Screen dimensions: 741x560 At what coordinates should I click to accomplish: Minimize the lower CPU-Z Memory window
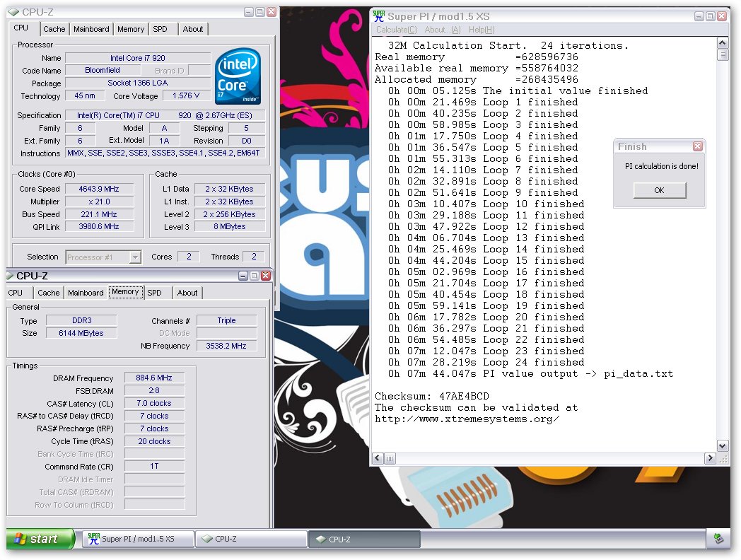[243, 276]
